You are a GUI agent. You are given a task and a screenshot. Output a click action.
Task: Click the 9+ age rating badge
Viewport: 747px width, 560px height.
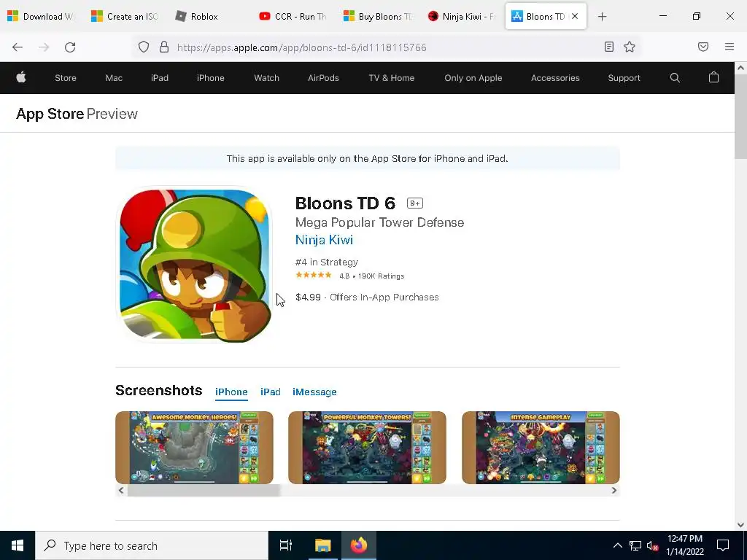415,203
